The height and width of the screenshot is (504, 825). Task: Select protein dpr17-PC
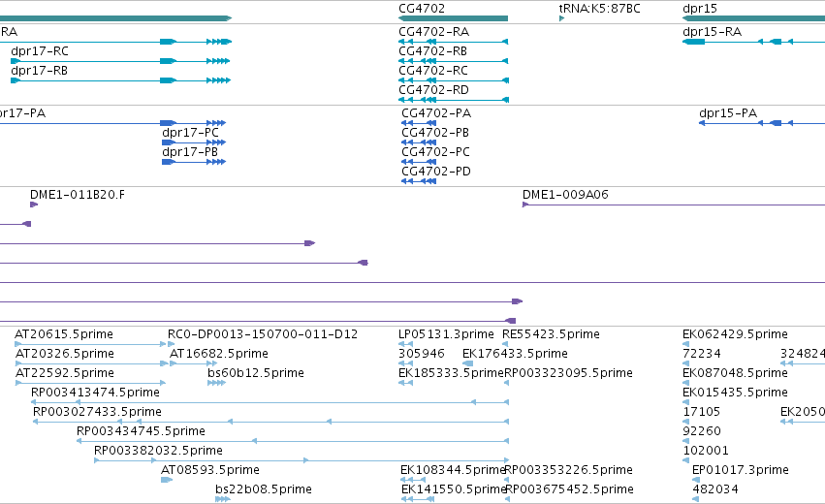pyautogui.click(x=190, y=133)
